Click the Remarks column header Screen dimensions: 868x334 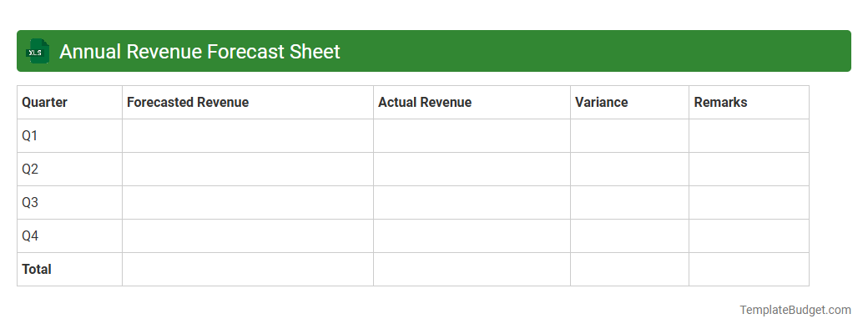(x=749, y=103)
